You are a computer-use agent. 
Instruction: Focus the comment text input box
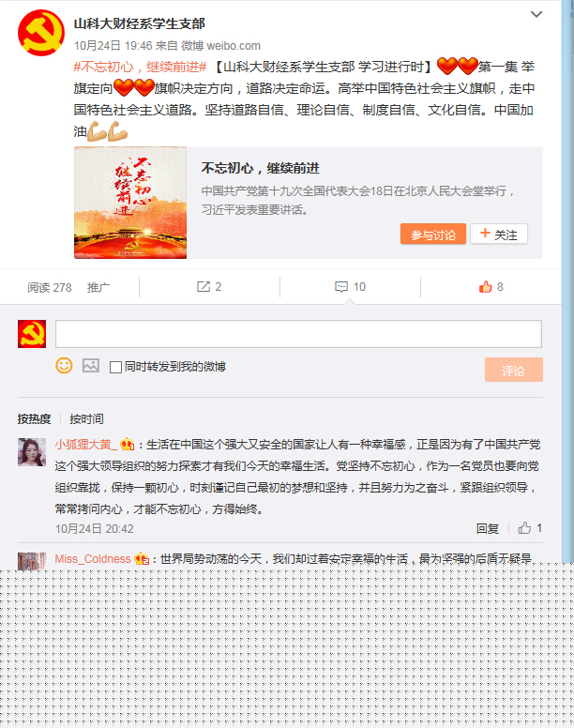(x=298, y=334)
